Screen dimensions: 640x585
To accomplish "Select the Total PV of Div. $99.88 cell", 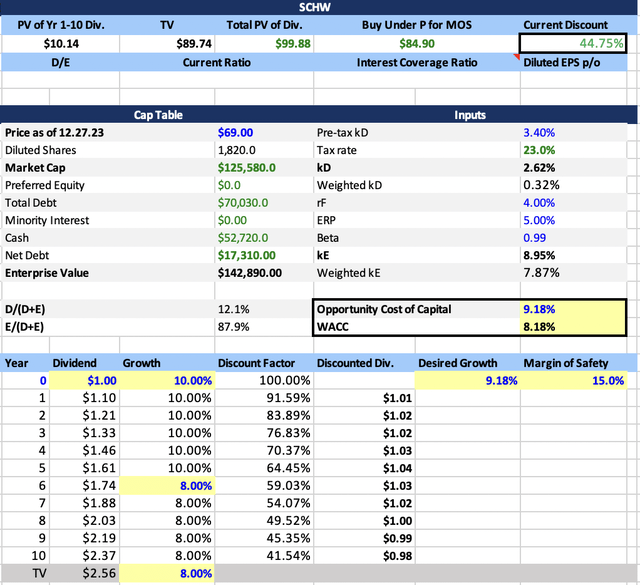I will pos(264,44).
